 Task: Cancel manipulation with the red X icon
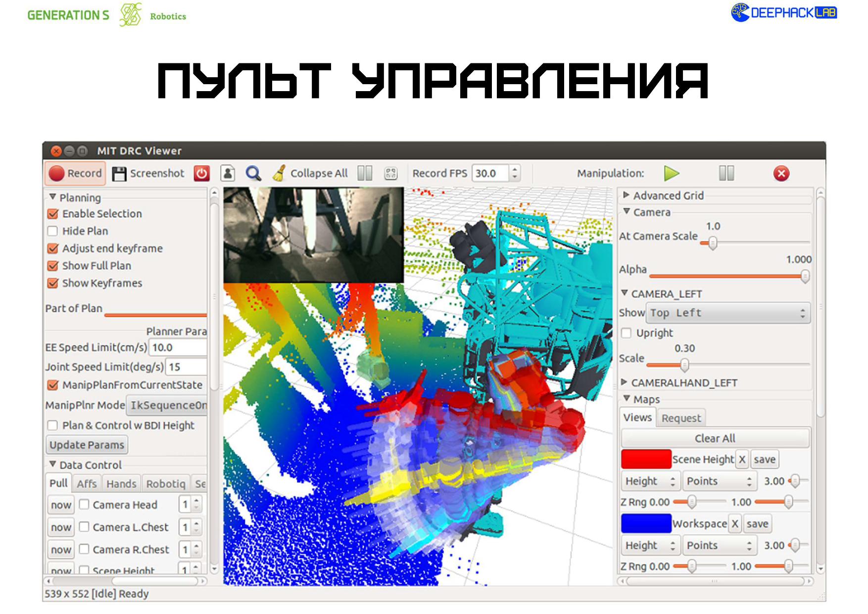[781, 173]
